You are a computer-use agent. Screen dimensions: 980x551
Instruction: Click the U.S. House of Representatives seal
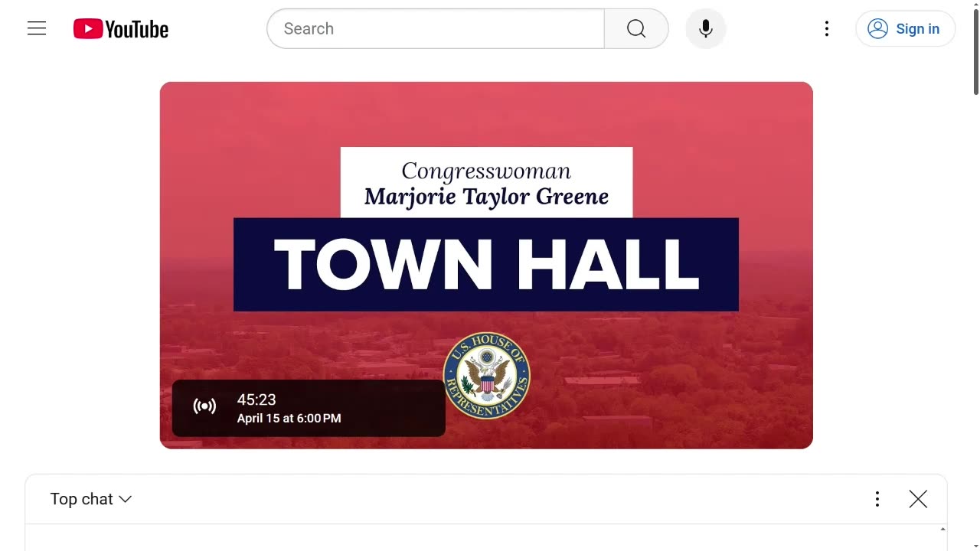point(487,375)
